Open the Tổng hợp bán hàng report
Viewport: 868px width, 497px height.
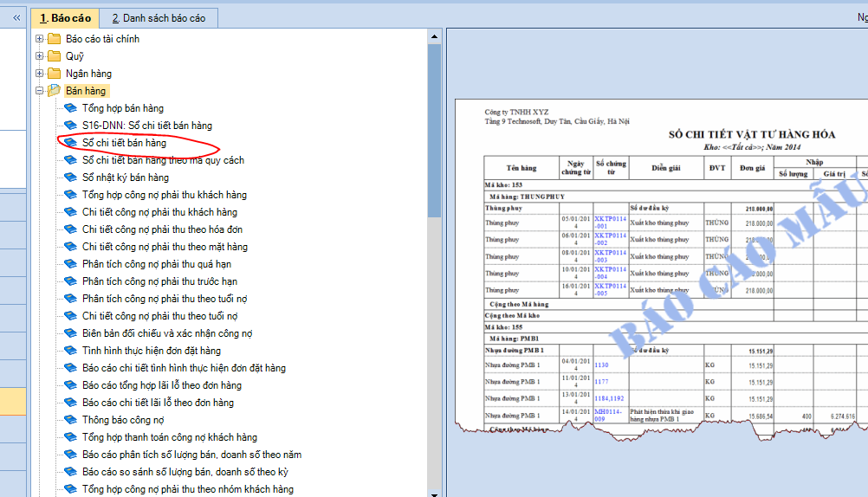click(x=123, y=108)
